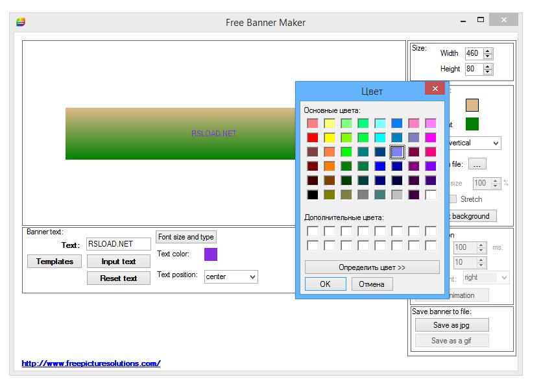This screenshot has height=392, width=541.
Task: Select the purple Text color swatch
Action: coord(210,254)
